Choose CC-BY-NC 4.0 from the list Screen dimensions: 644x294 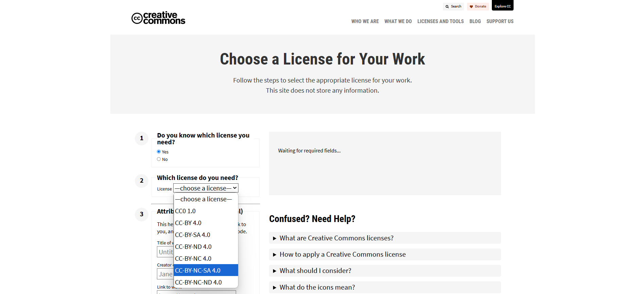(x=206, y=258)
